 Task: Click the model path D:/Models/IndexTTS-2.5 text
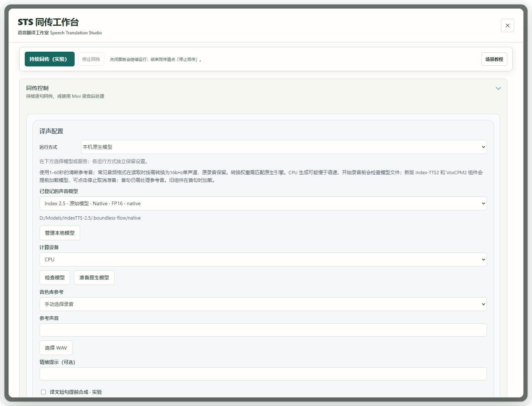(90, 218)
